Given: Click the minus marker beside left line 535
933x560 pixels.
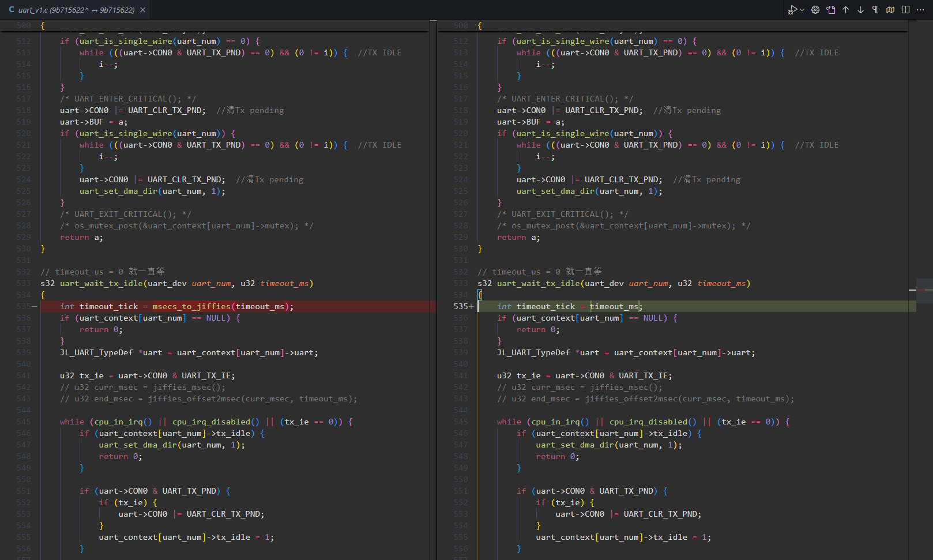Looking at the screenshot, I should pyautogui.click(x=35, y=306).
